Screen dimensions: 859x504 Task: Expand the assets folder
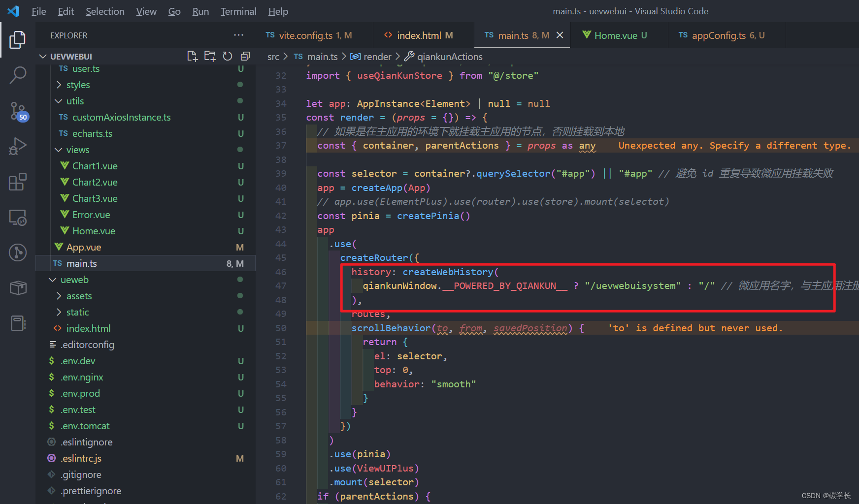[x=59, y=296]
